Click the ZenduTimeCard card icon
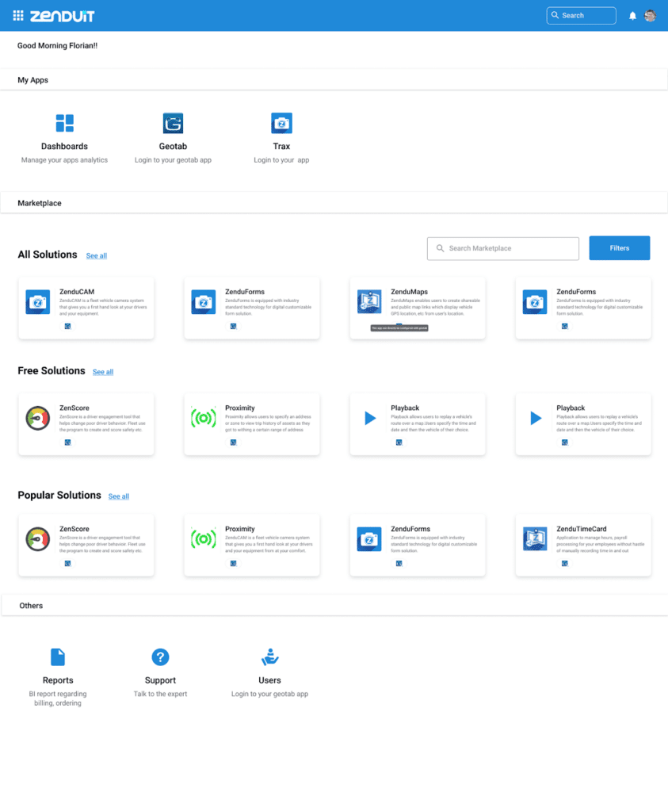The image size is (668, 812). pos(535,539)
